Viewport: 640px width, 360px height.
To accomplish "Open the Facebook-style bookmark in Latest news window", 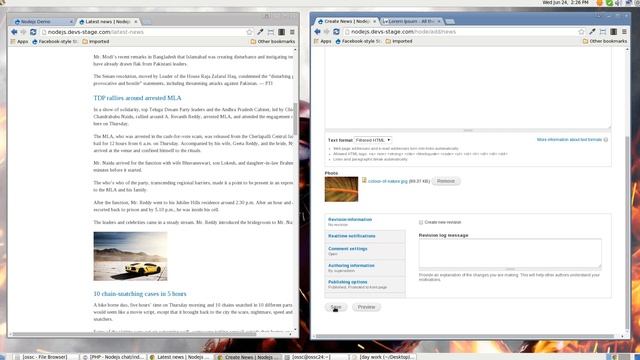I will click(55, 42).
